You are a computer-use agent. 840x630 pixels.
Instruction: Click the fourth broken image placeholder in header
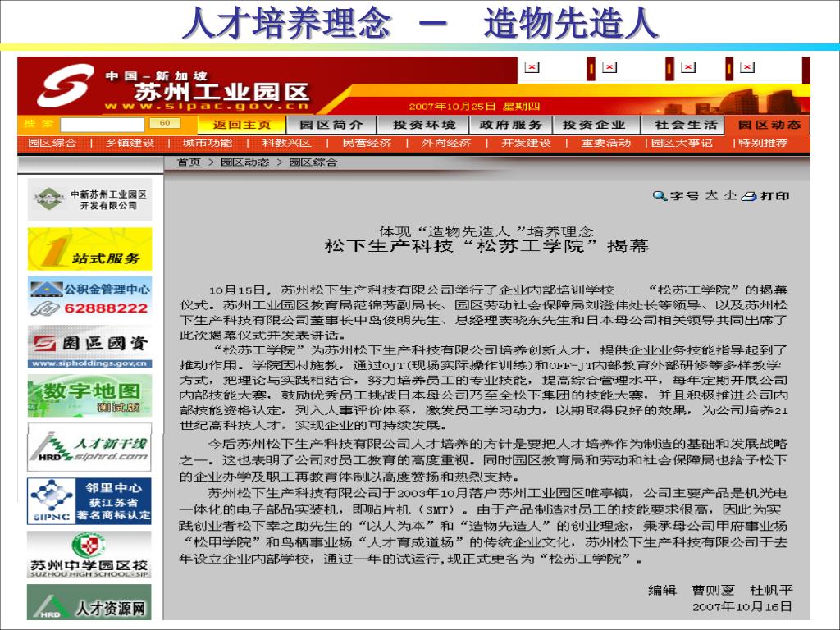(747, 67)
